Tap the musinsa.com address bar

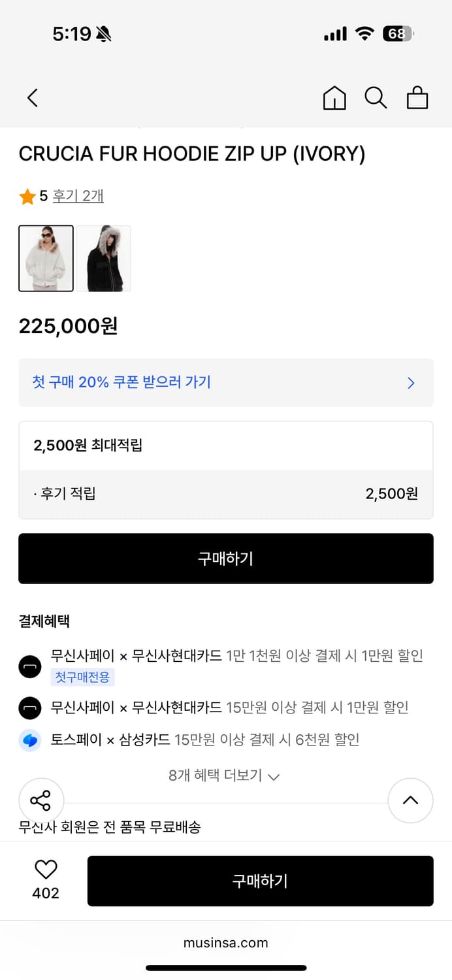click(x=225, y=942)
